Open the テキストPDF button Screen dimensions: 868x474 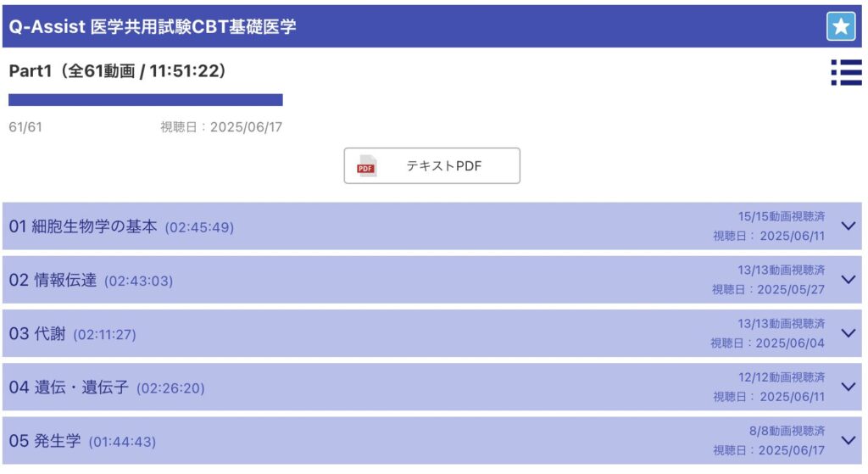431,165
